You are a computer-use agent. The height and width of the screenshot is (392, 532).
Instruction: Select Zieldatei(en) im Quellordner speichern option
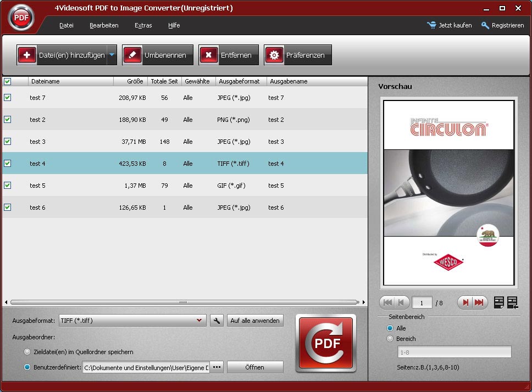tap(27, 352)
